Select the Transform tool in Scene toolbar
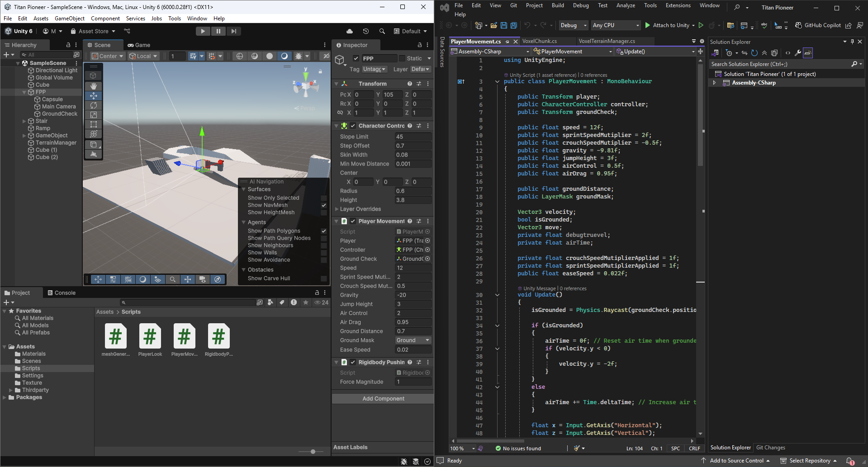Screen dimensions: 868x467 (x=94, y=134)
